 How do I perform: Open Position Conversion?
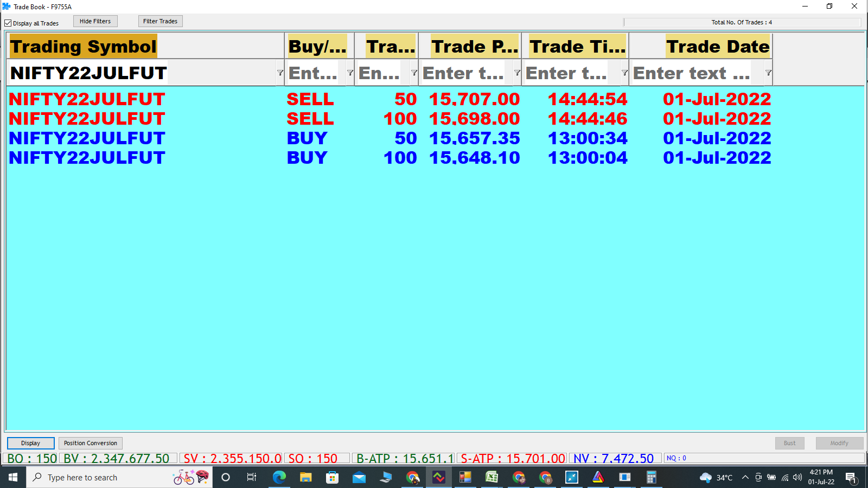point(91,443)
